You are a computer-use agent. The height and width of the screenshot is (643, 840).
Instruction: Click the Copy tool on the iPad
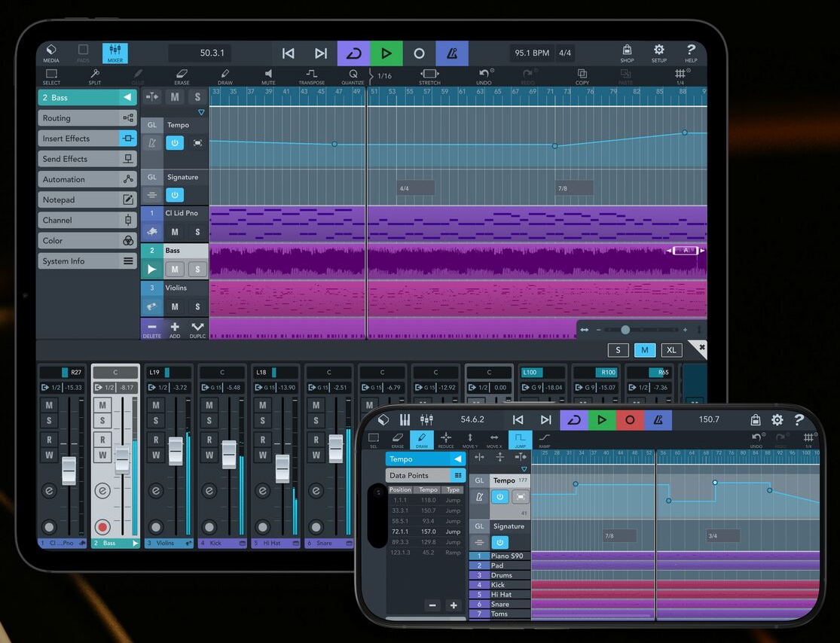pyautogui.click(x=582, y=77)
